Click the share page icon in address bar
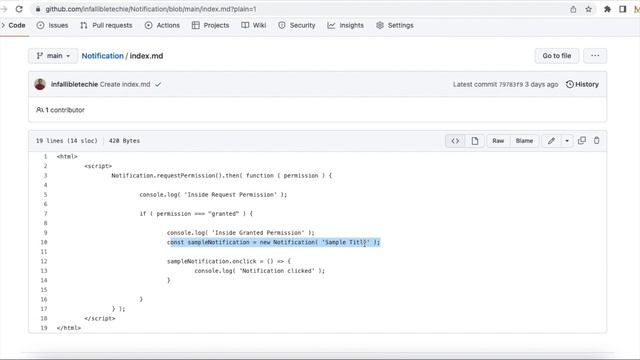The image size is (640, 360). click(x=573, y=9)
